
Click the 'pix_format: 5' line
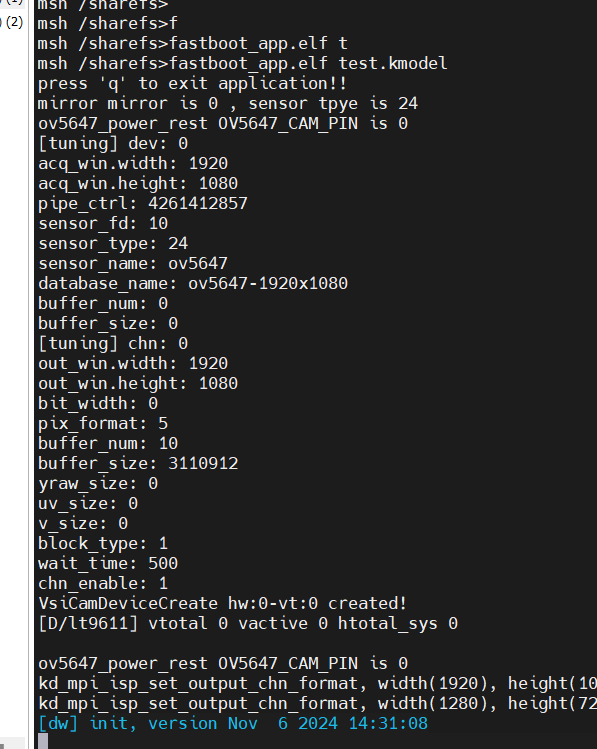tap(103, 423)
